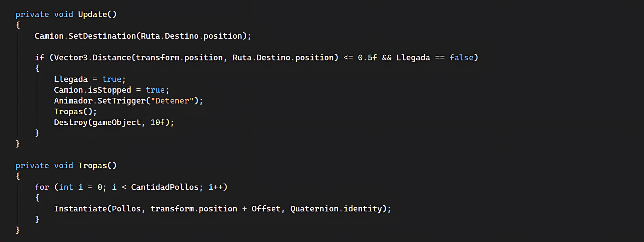Place cursor on SetDestination call
644x242 pixels.
pyautogui.click(x=102, y=36)
